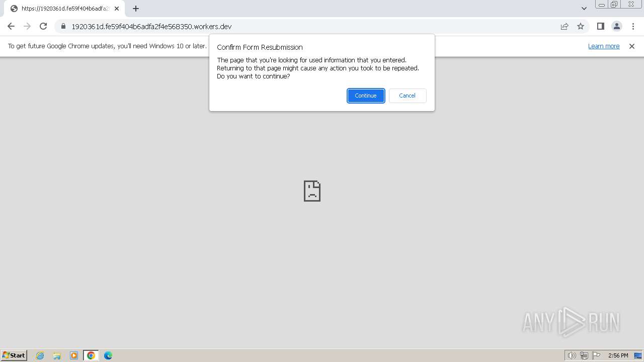Click the Windows 10 update notice text
This screenshot has width=644, height=362.
click(107, 46)
